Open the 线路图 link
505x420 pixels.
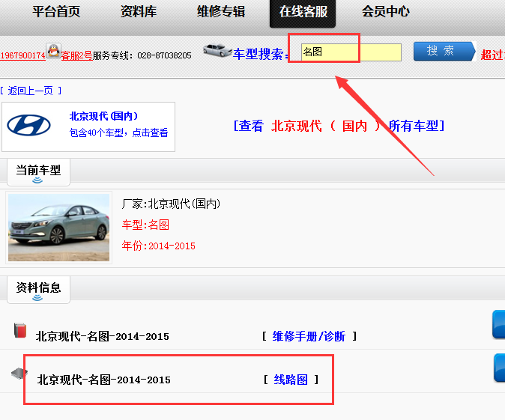(291, 380)
